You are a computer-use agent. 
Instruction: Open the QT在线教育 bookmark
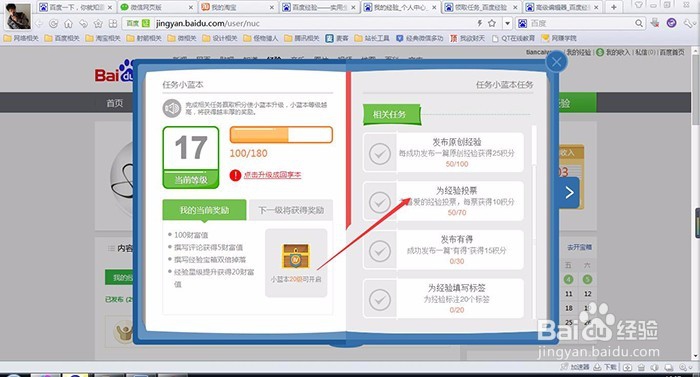(513, 38)
